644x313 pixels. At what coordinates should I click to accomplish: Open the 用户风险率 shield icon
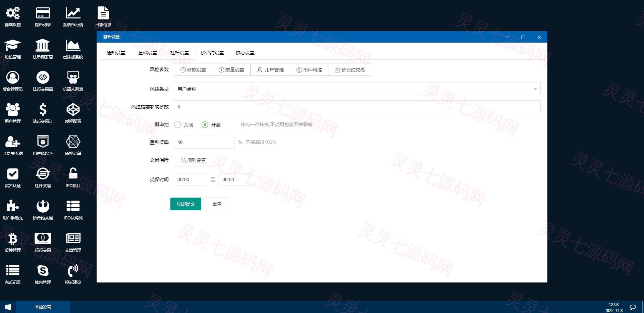[x=43, y=142]
